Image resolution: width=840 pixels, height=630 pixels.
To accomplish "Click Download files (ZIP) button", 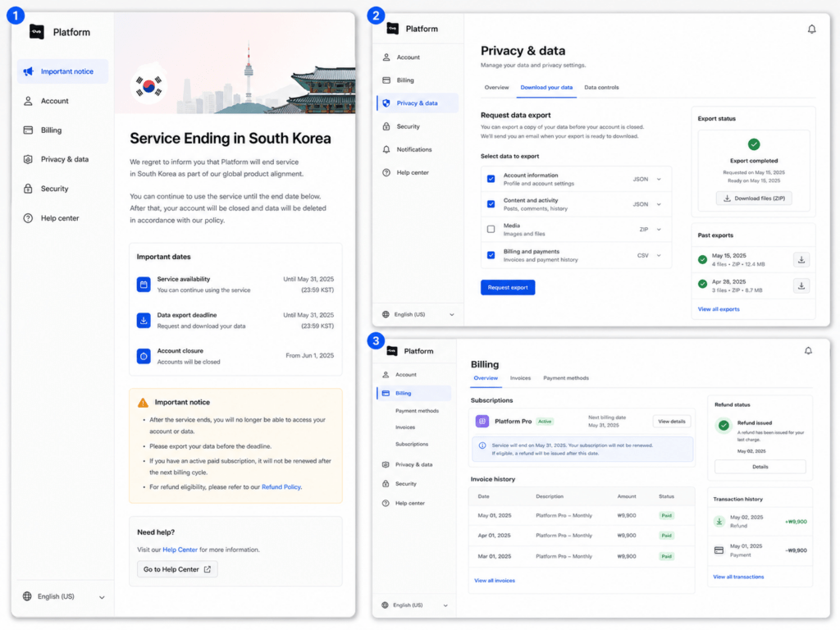I will [754, 199].
